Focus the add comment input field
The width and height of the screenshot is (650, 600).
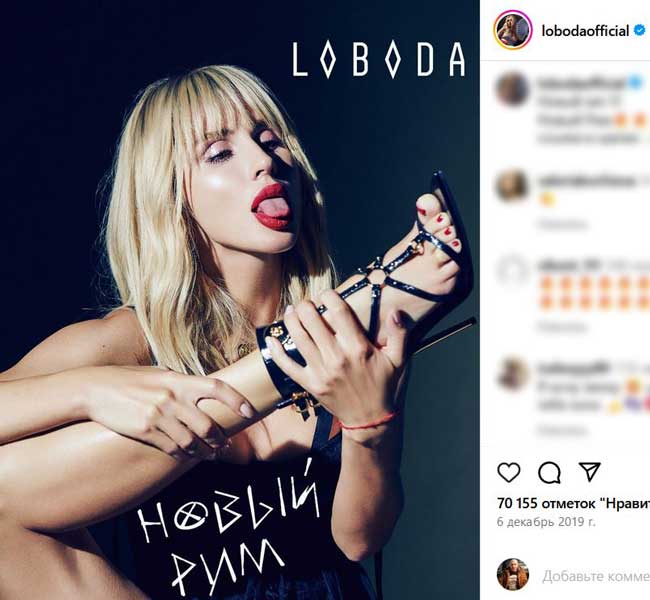click(596, 576)
